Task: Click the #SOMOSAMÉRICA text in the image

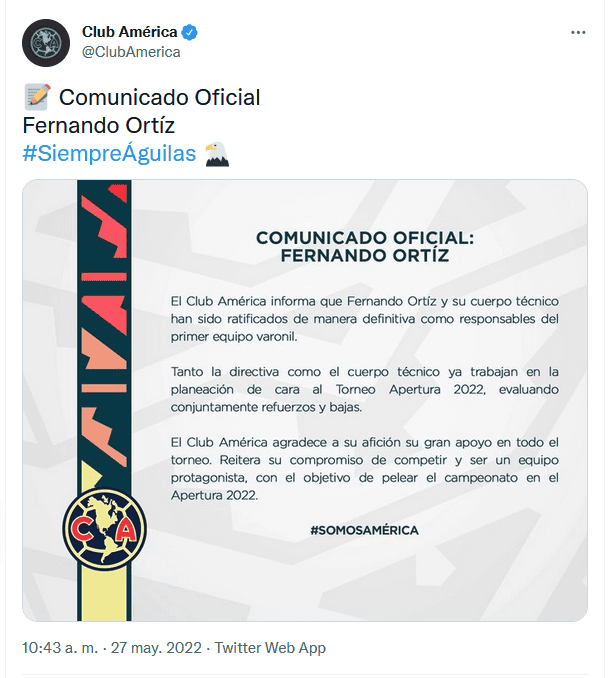Action: coord(364,529)
